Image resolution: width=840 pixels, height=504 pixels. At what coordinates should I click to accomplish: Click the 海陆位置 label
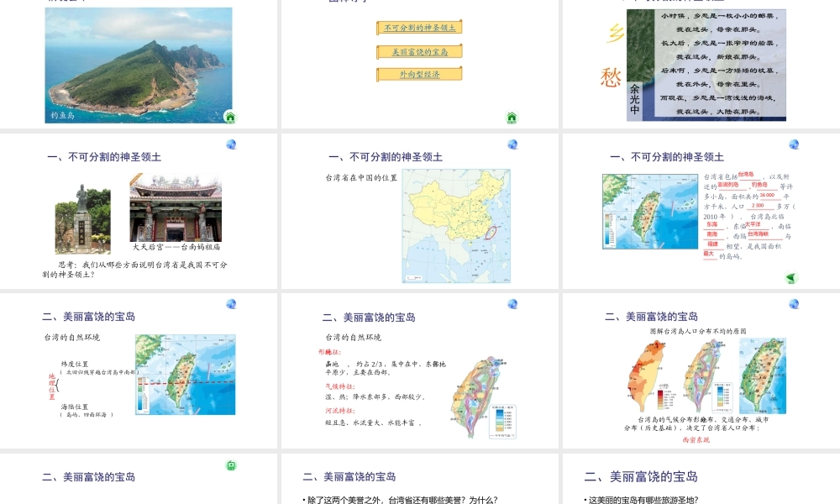pyautogui.click(x=75, y=407)
